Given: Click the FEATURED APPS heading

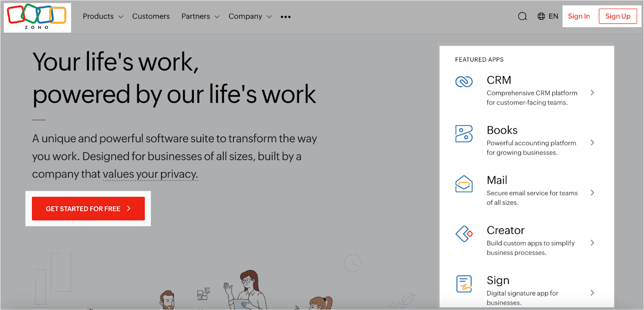Looking at the screenshot, I should [479, 60].
